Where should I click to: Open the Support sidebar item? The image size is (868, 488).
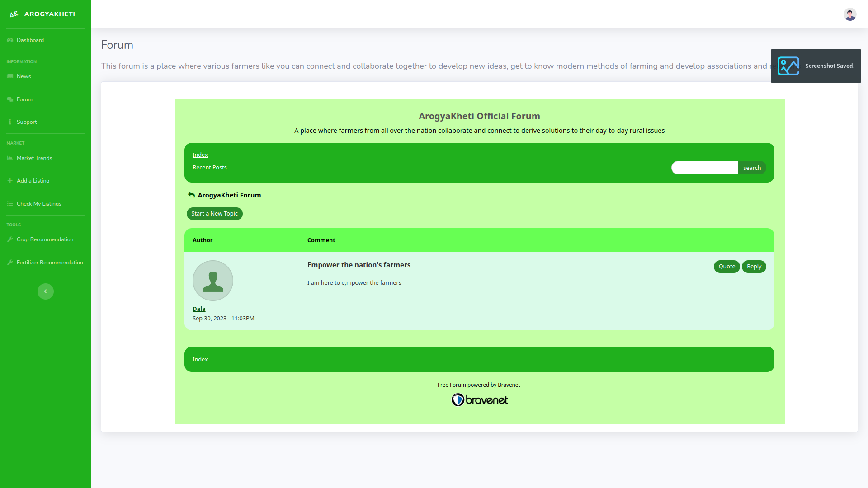click(x=27, y=122)
